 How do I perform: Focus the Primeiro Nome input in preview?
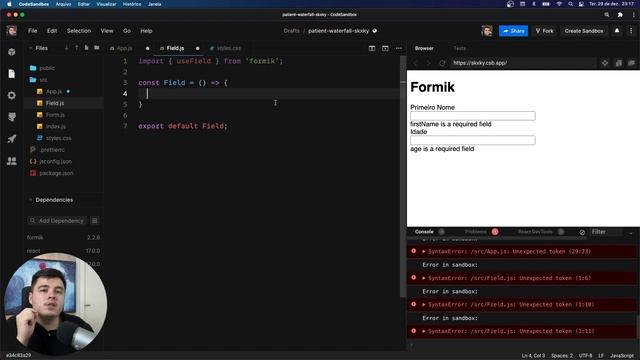(473, 116)
